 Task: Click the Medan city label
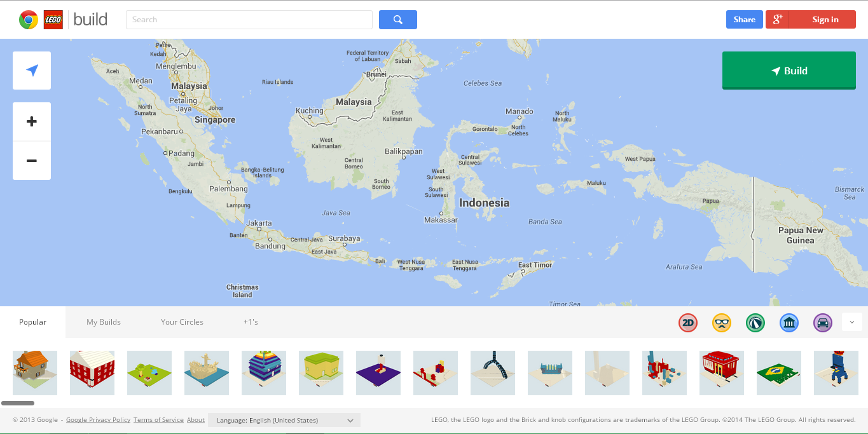141,81
